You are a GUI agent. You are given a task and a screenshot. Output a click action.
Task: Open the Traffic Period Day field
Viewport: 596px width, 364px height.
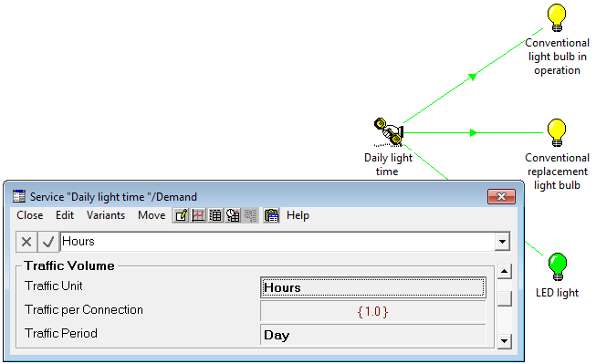point(373,335)
